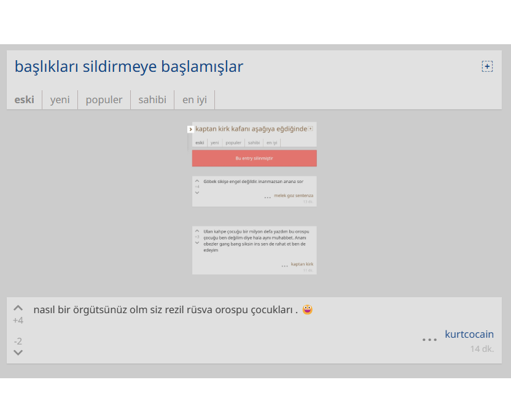Open the topic title 'başlıkları sildirmeye başlamışlar'
The width and height of the screenshot is (511, 420).
coord(129,66)
